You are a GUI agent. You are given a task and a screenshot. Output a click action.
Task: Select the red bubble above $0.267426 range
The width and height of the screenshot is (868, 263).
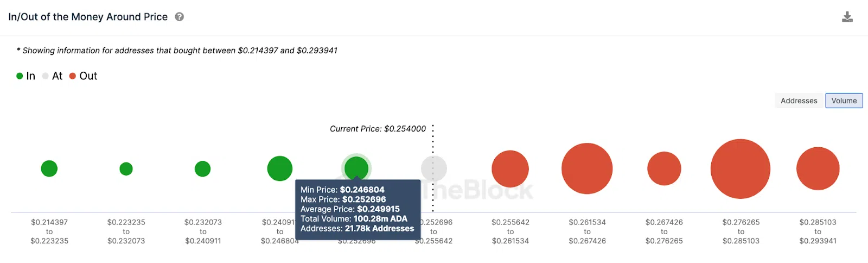pos(664,168)
